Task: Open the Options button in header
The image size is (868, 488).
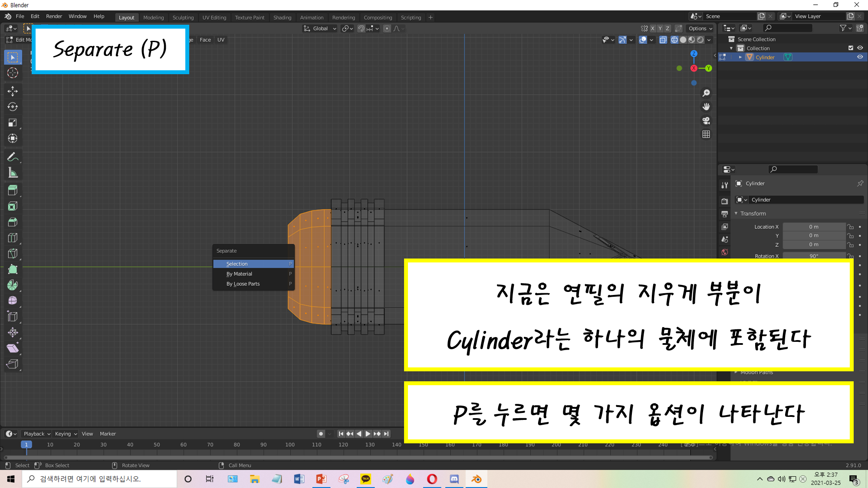Action: (x=700, y=29)
